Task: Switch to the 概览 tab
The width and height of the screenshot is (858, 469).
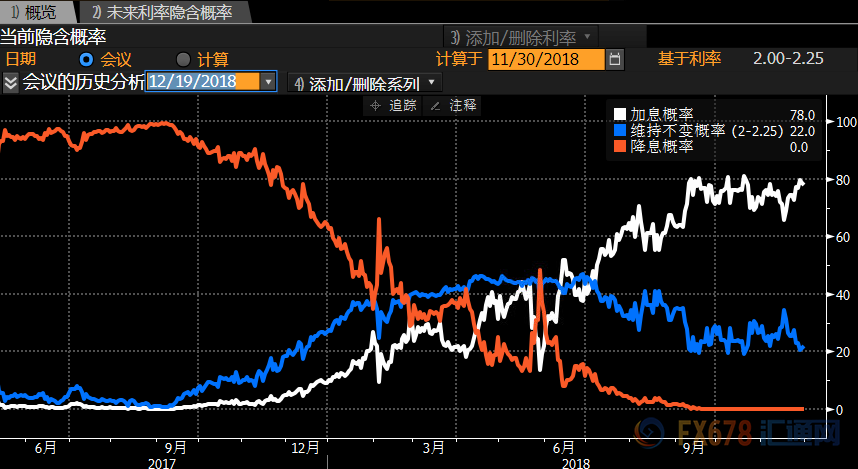Action: [34, 12]
